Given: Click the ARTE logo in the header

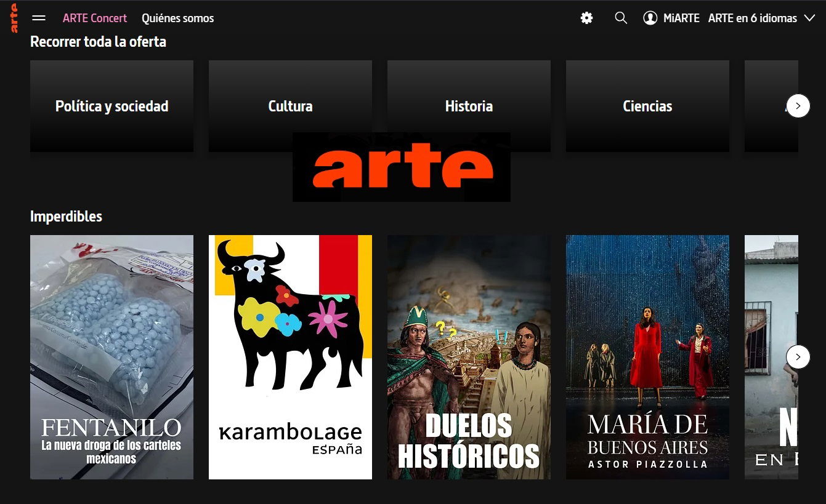Looking at the screenshot, I should [x=14, y=18].
